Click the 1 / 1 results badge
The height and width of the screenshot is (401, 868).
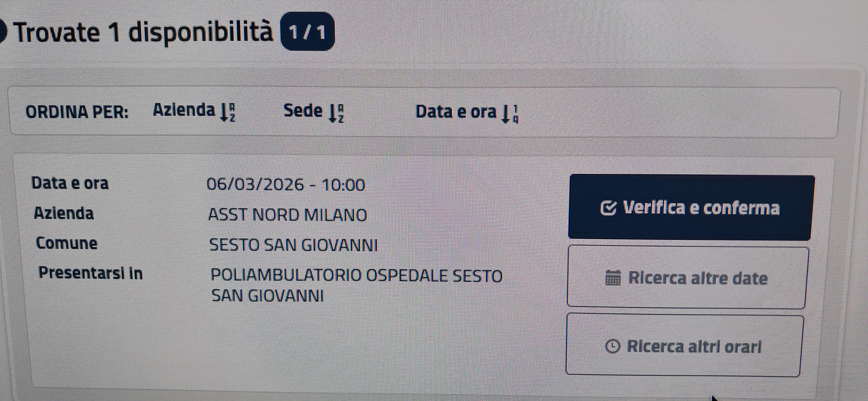(307, 32)
